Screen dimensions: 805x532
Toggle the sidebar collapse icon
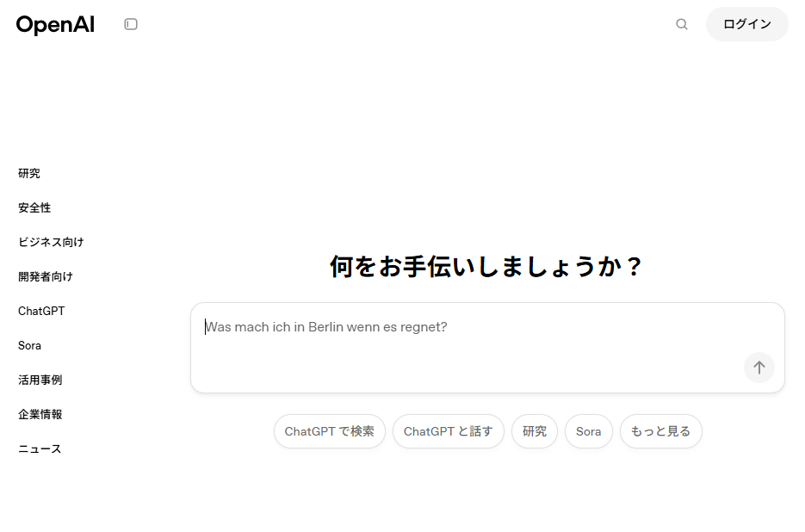(x=131, y=24)
